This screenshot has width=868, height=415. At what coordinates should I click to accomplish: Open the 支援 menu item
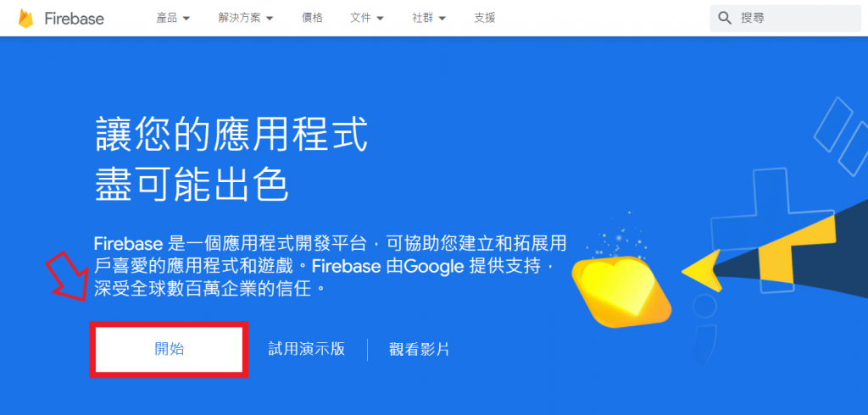pos(484,19)
